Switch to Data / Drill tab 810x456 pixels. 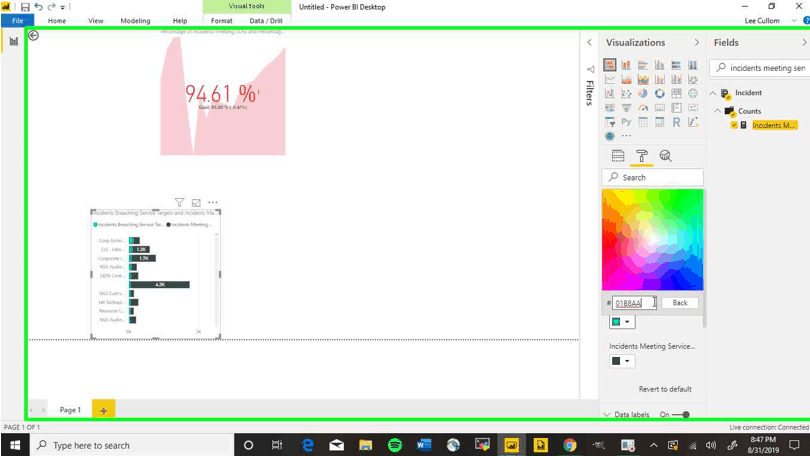click(265, 20)
